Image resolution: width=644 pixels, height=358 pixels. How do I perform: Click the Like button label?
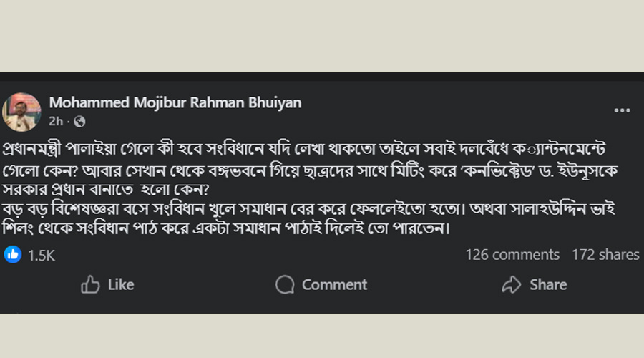click(121, 285)
